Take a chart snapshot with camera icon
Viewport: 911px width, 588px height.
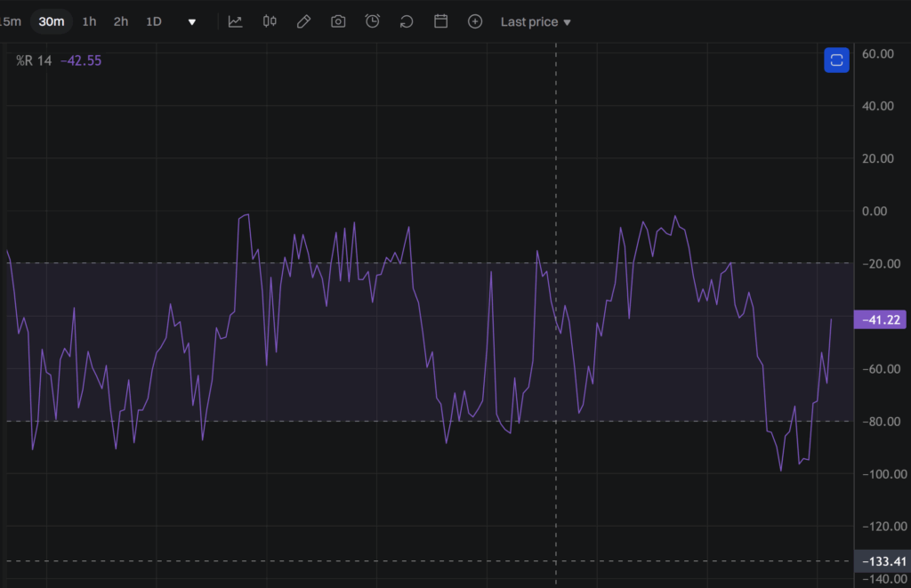[x=338, y=21]
